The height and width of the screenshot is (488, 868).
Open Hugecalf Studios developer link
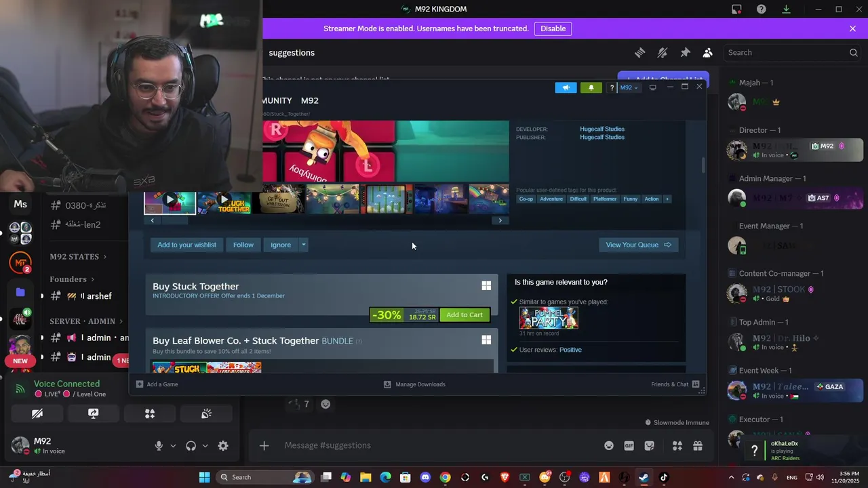(602, 129)
